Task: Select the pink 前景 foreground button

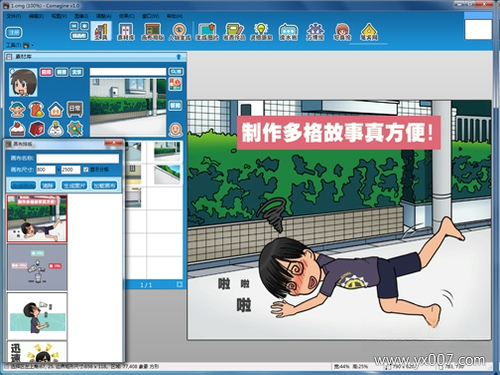Action: [x=47, y=72]
